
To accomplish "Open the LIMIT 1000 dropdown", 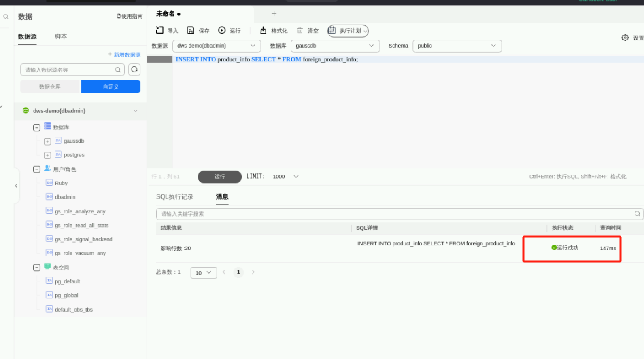I will point(285,177).
